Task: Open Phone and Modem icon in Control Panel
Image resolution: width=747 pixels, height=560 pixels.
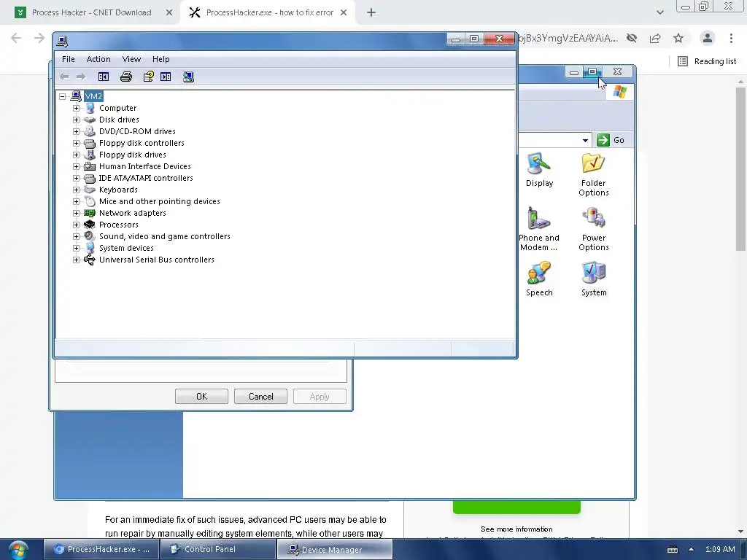Action: point(539,219)
